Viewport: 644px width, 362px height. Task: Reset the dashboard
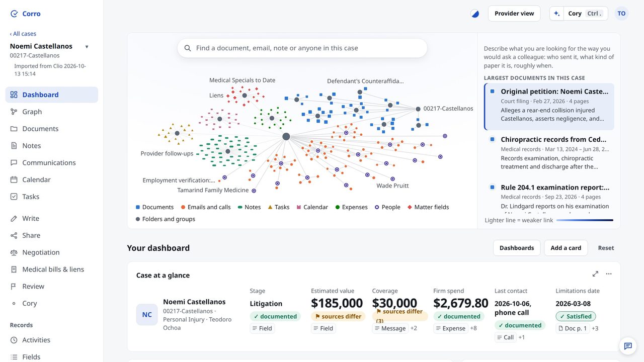(606, 248)
